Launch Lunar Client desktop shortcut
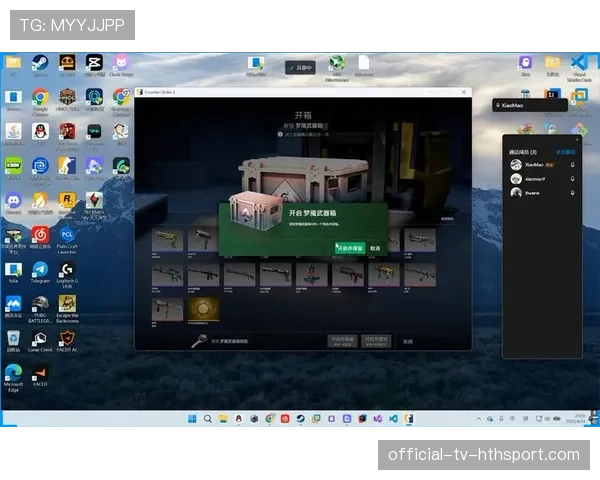The image size is (600, 480). [x=40, y=338]
